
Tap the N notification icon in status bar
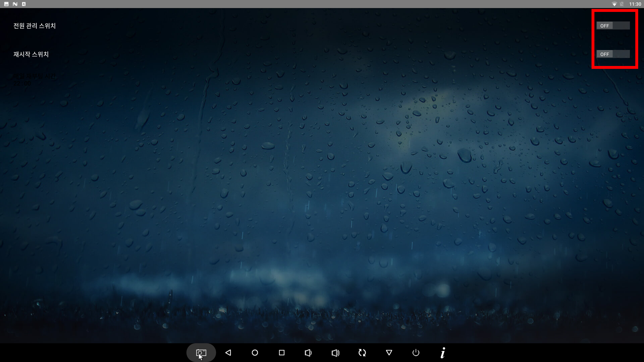pos(15,4)
